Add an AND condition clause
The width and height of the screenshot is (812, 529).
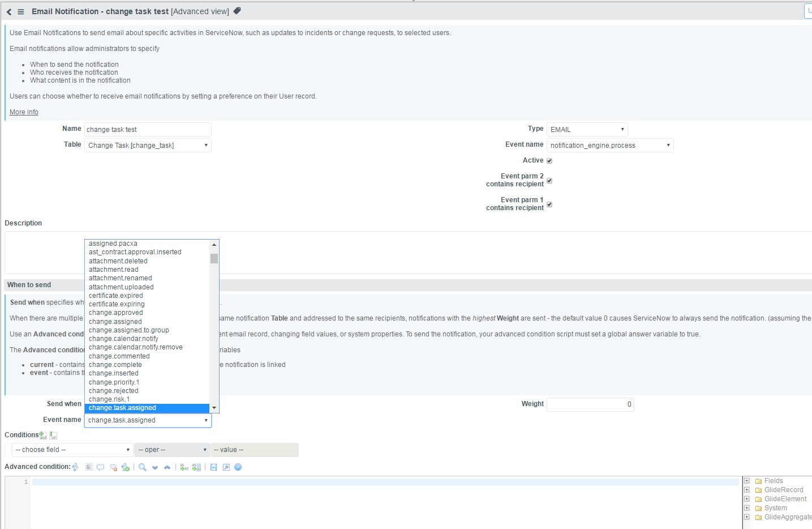pos(43,435)
